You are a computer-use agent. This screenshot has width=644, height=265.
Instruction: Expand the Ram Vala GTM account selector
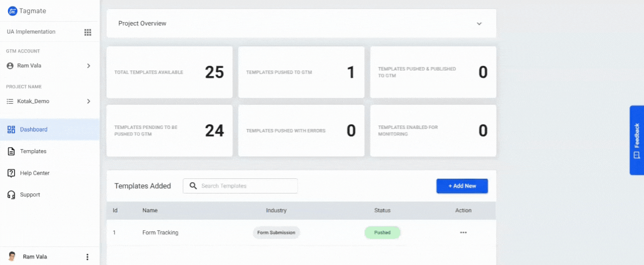tap(89, 65)
